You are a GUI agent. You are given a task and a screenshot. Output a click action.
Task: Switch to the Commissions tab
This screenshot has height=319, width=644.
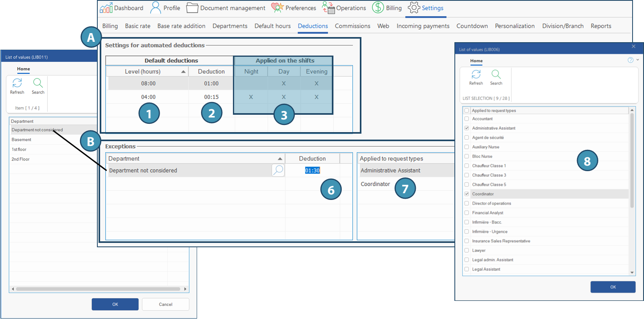point(352,26)
